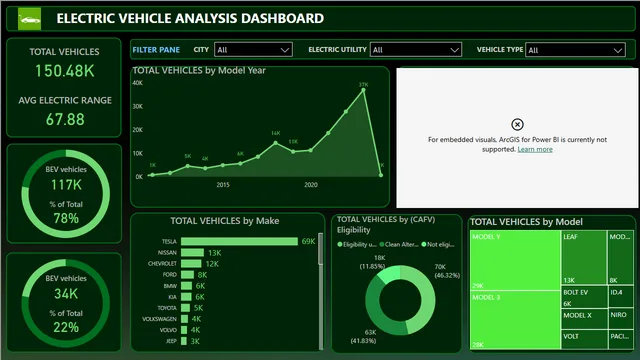The image size is (640, 360).
Task: Select the NISSAN bar in Make chart
Action: coord(192,253)
